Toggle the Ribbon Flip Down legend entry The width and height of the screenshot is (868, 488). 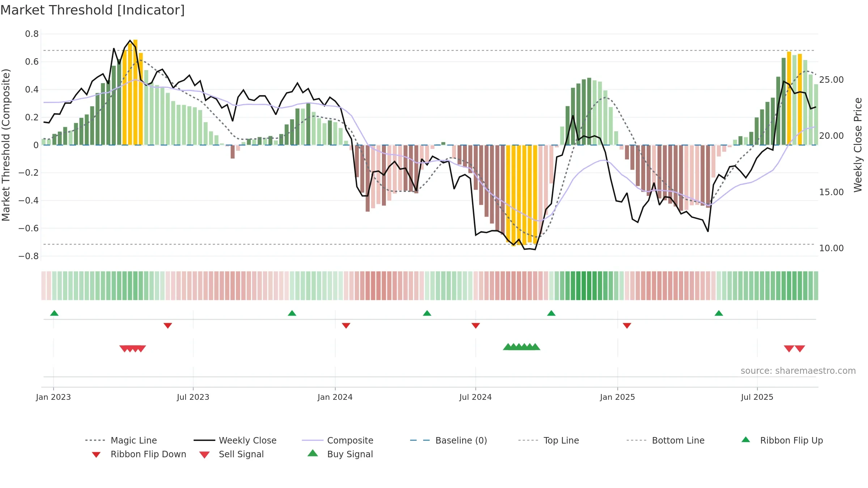139,454
